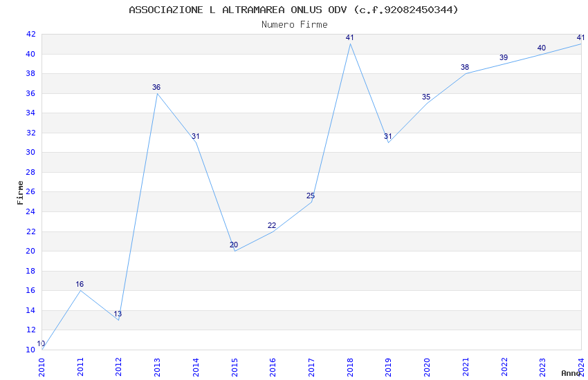588x380 pixels.
Task: Click the data value 36 for 2013
Action: [x=156, y=87]
